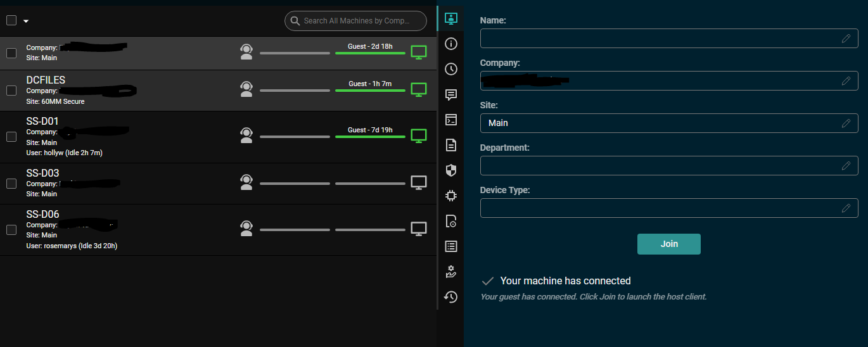Viewport: 868px width, 347px height.
Task: Open the General info tab icon
Action: tap(450, 44)
